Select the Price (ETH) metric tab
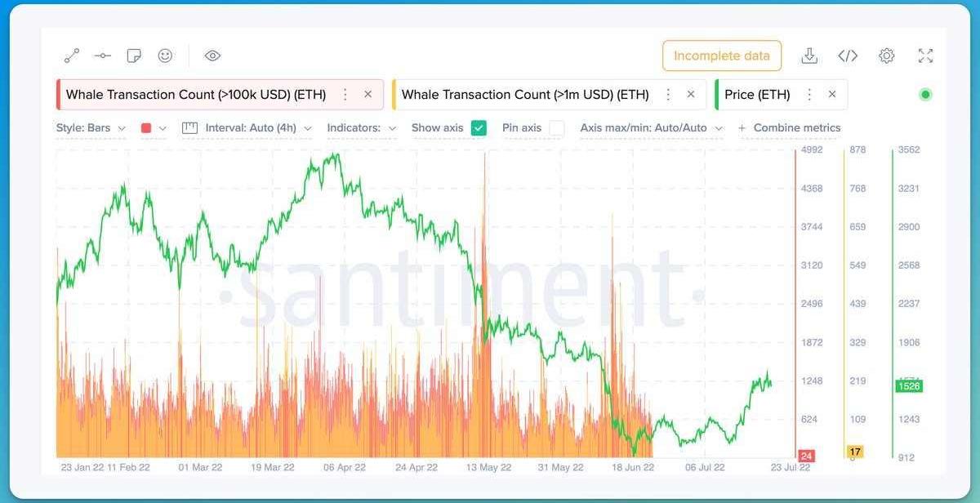 coord(757,95)
